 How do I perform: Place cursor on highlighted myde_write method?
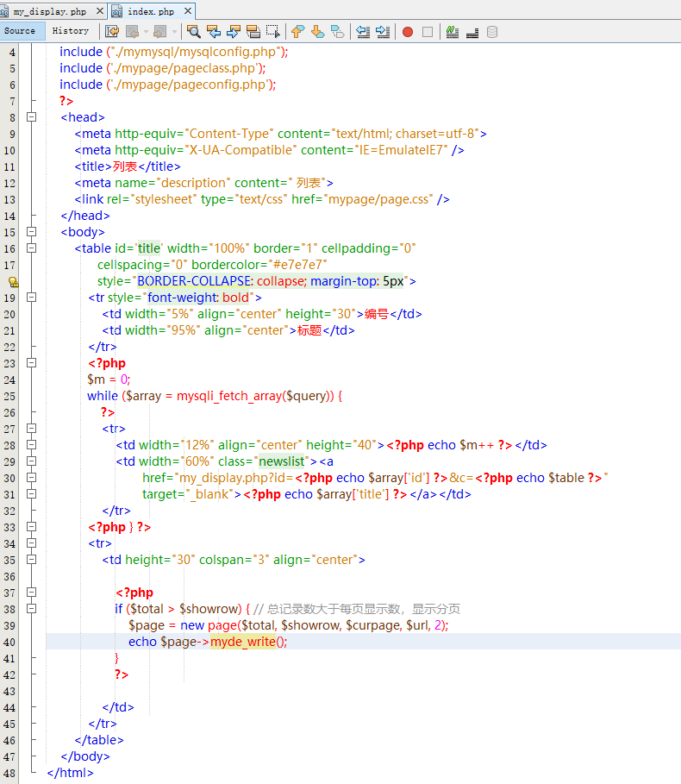tap(243, 642)
